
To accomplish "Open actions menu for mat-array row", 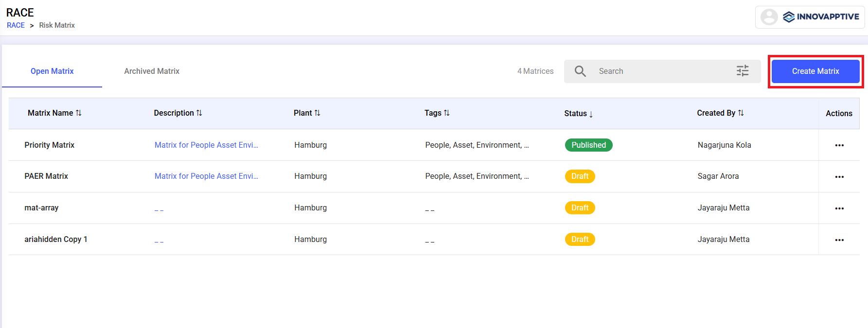I will coord(839,208).
